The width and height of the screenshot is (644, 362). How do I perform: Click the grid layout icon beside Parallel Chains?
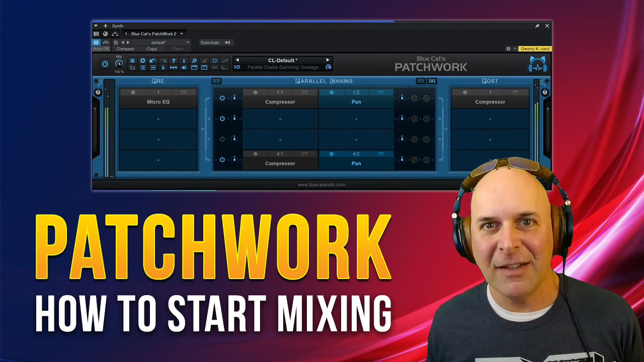[216, 81]
